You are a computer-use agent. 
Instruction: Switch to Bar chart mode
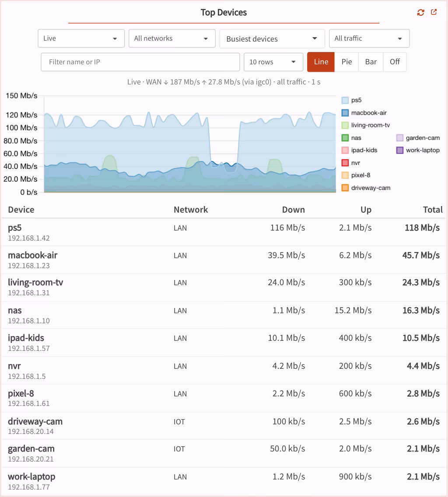click(x=371, y=62)
